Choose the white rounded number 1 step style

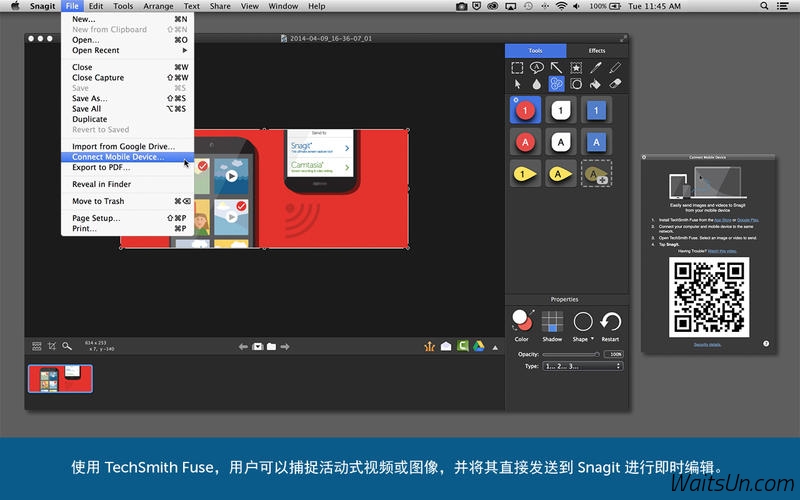(561, 110)
